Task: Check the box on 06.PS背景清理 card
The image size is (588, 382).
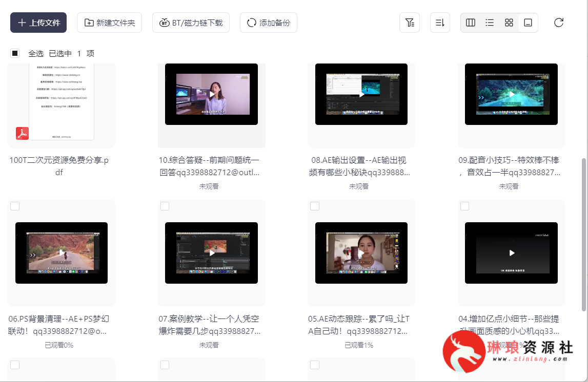Action: coord(15,206)
